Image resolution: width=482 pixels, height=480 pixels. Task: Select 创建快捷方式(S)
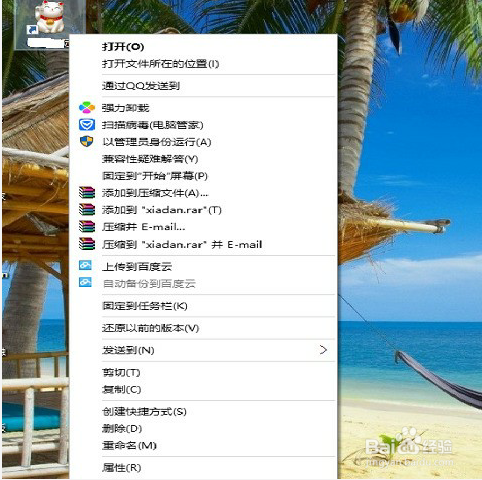144,411
